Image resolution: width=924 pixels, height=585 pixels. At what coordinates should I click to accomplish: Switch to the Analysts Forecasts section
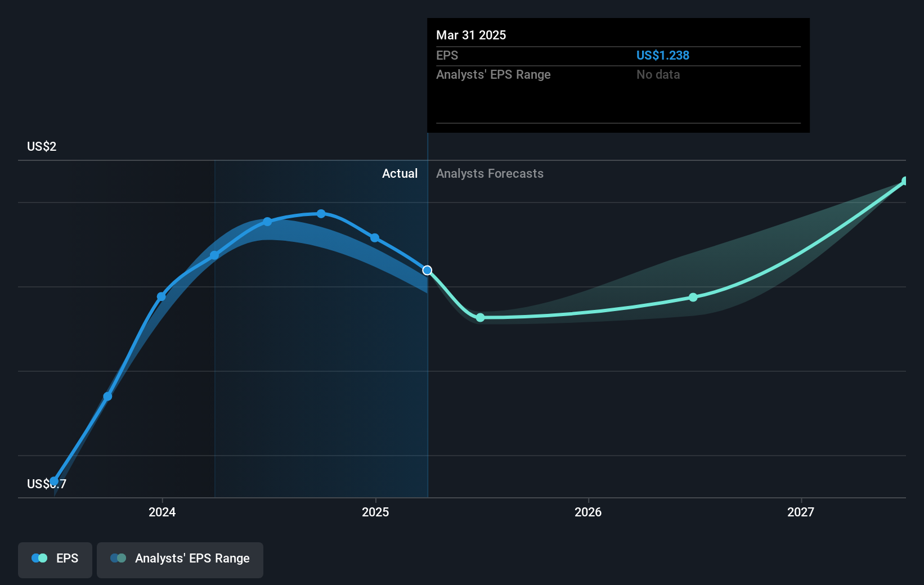pos(490,173)
